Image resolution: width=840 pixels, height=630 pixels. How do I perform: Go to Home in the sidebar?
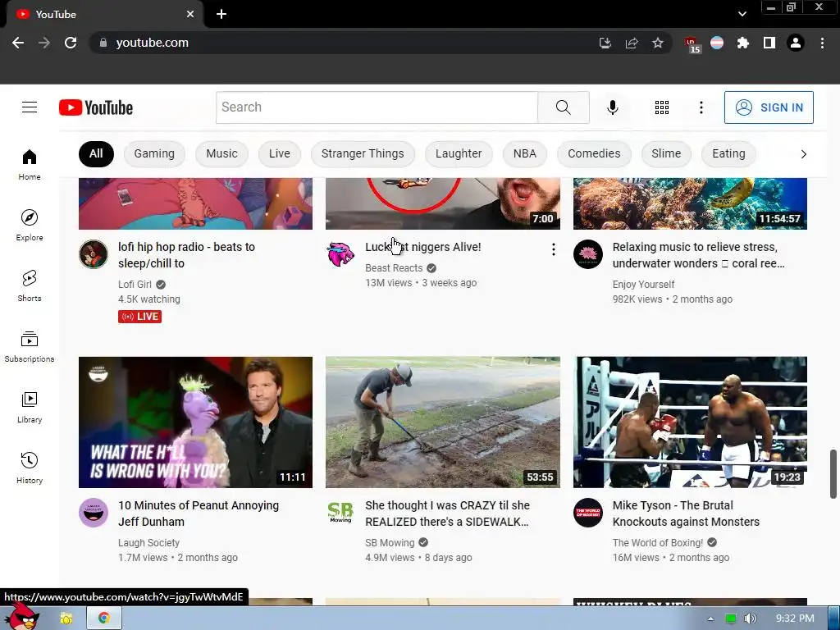[30, 164]
